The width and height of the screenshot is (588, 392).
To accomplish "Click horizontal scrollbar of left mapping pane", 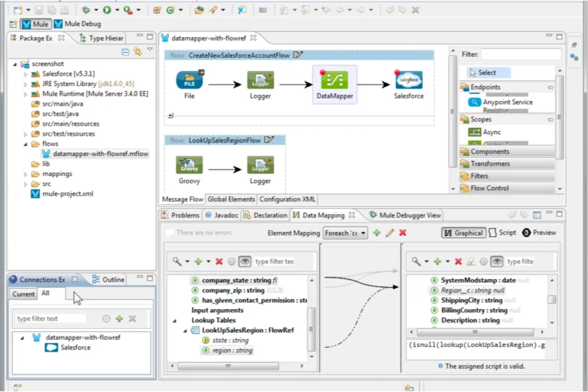I will click(x=228, y=366).
